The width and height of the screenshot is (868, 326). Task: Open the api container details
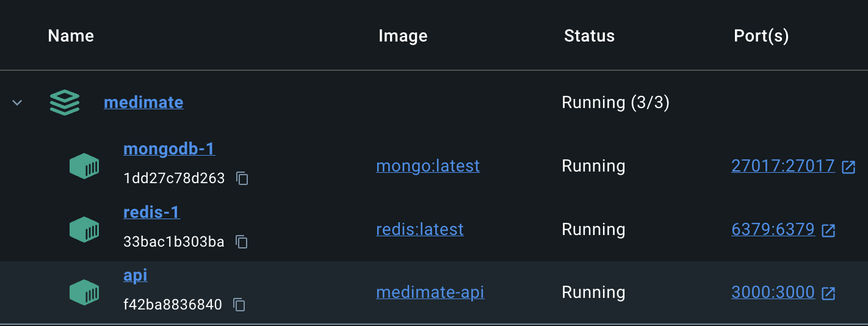click(136, 275)
